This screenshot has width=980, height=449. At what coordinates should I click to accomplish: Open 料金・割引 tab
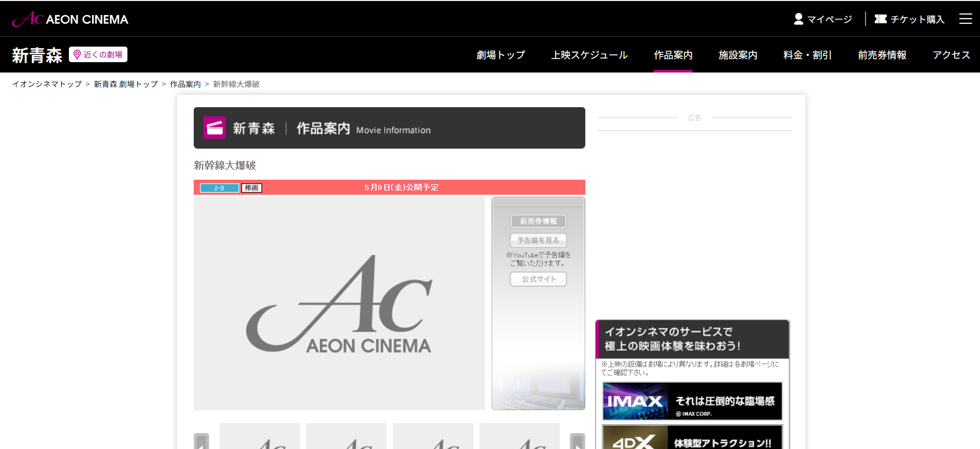807,55
